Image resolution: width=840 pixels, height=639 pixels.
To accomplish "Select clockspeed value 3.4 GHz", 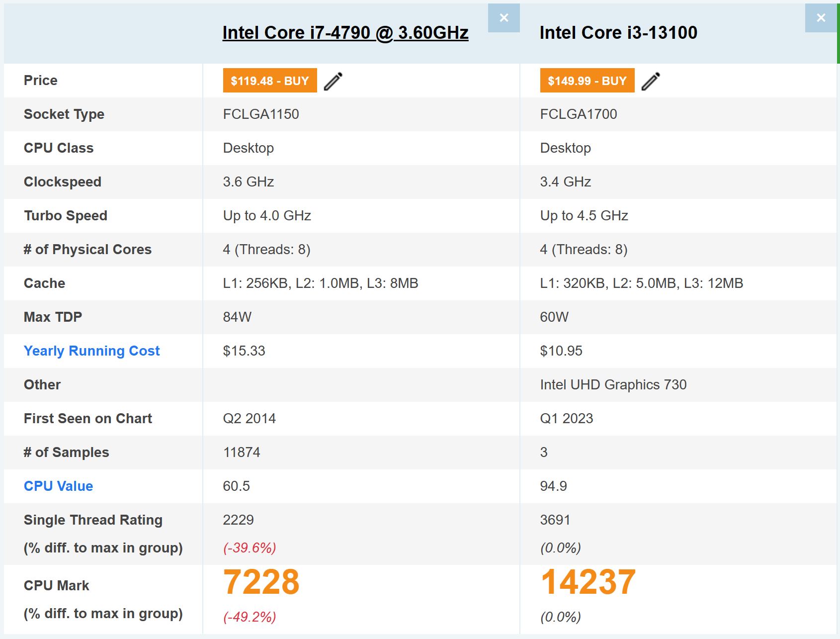I will [x=566, y=182].
